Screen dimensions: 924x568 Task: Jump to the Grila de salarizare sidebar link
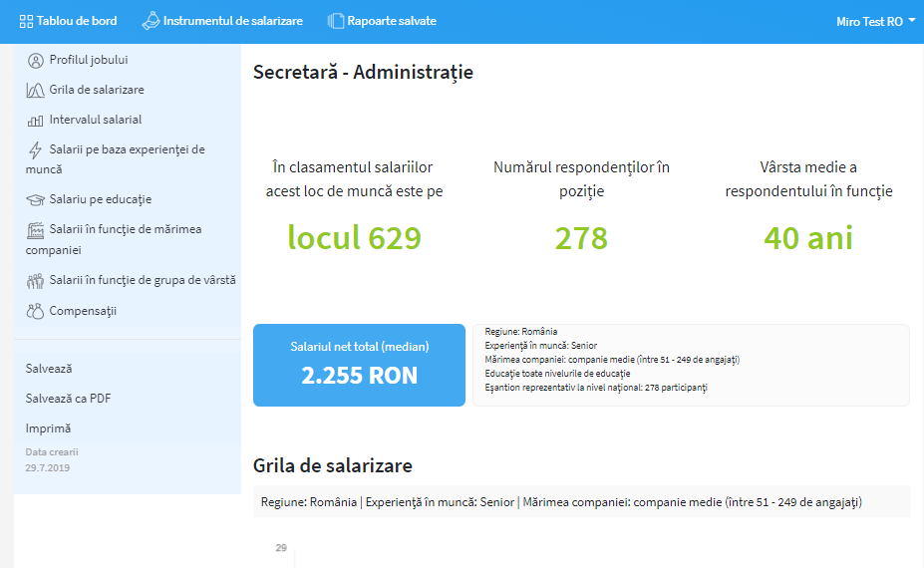click(x=97, y=90)
